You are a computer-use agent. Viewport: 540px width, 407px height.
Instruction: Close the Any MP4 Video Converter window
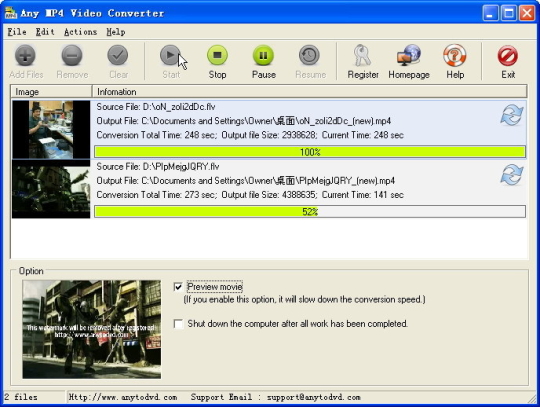click(x=527, y=13)
